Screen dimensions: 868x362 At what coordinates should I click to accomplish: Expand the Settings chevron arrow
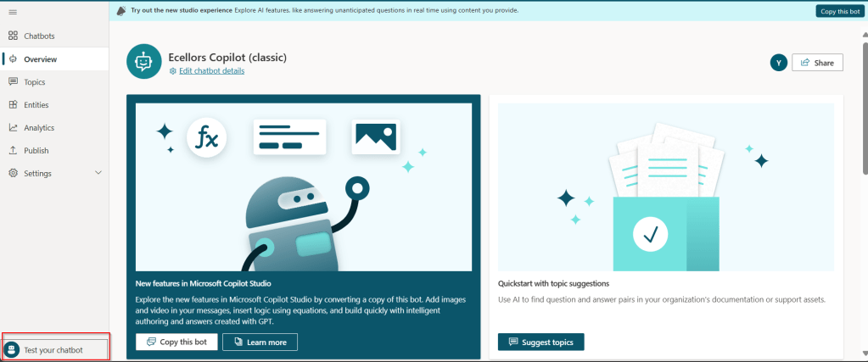[x=98, y=173]
